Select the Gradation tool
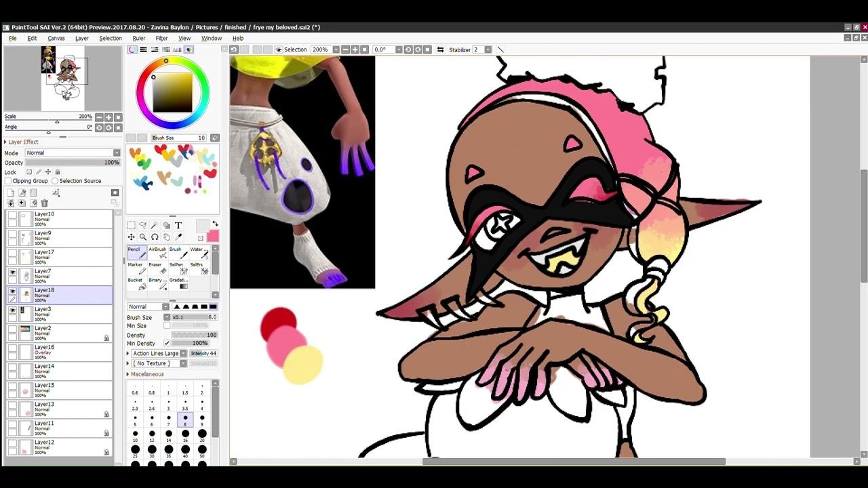Image resolution: width=868 pixels, height=488 pixels. click(x=179, y=283)
